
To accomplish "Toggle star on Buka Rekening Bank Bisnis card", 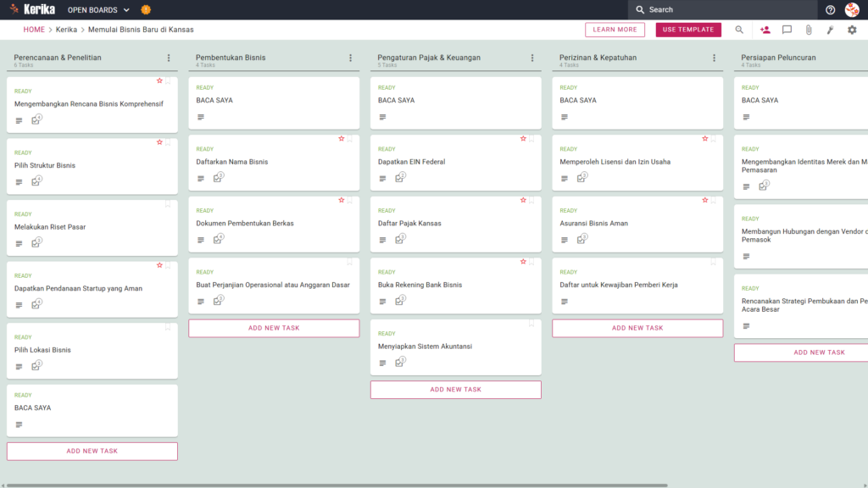I will pos(523,261).
